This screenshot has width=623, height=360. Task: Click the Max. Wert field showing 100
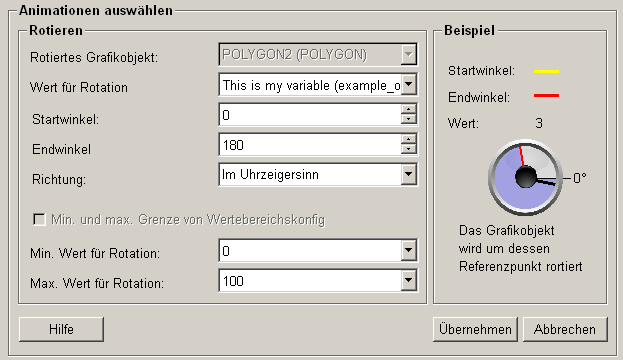tap(310, 281)
